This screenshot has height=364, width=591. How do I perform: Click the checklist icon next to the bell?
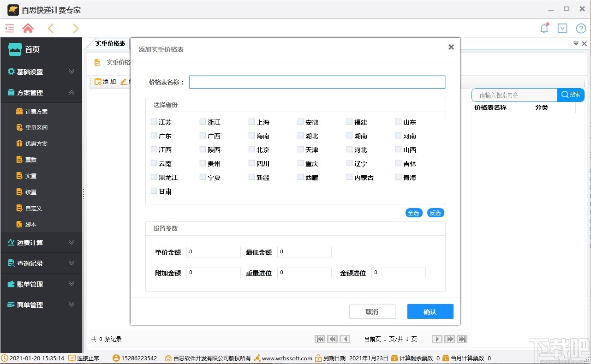(562, 28)
